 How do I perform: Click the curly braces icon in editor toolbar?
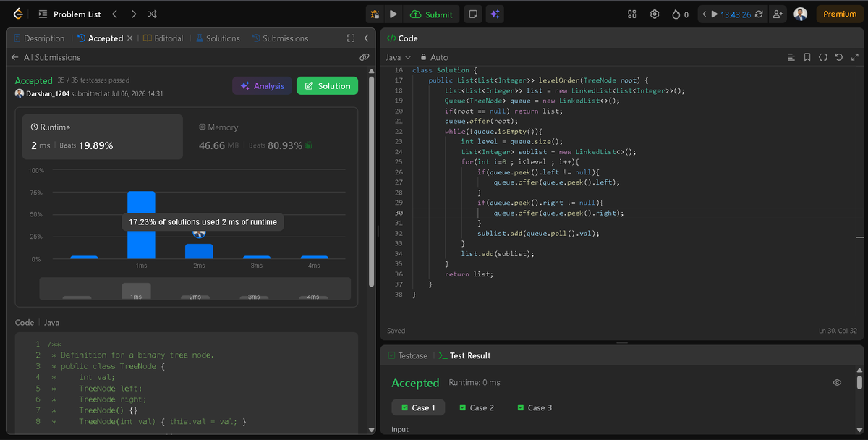[x=823, y=57]
